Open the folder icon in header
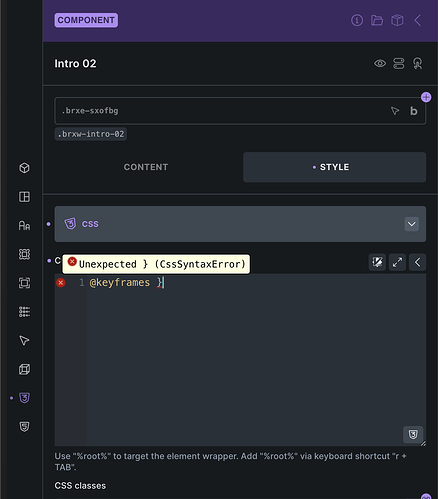Screen dimensions: 438x499 pyautogui.click(x=377, y=20)
